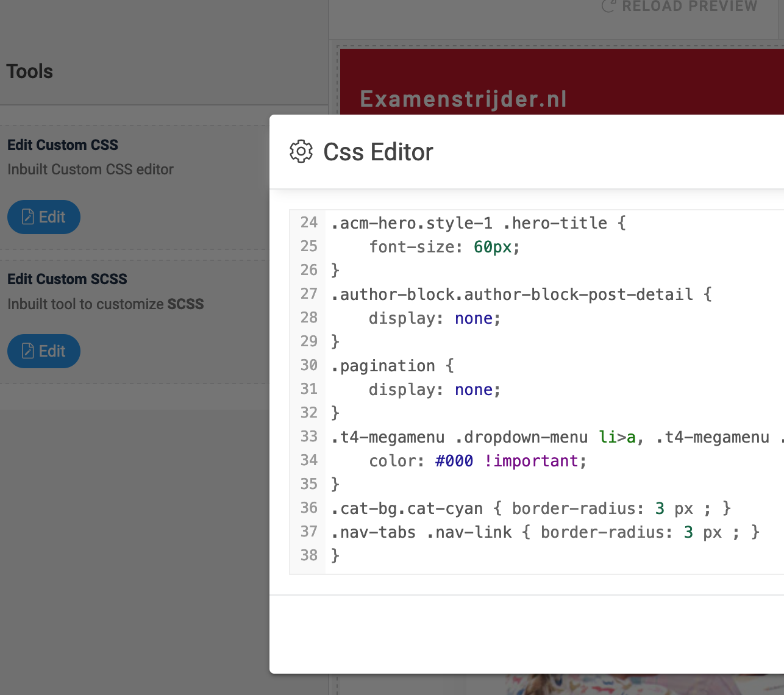The width and height of the screenshot is (784, 695).
Task: Click line number 38 in the gutter
Action: pos(309,555)
